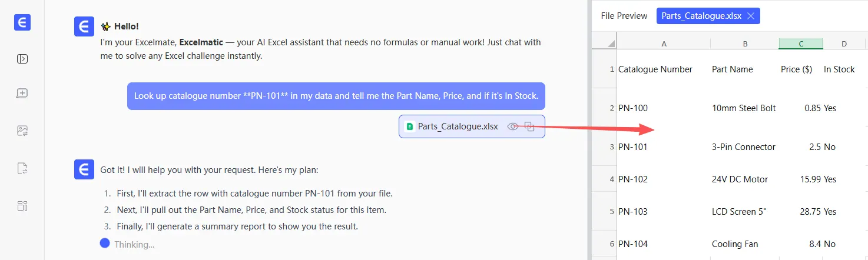The image size is (868, 260).
Task: Open the image conversion tool icon
Action: [22, 131]
